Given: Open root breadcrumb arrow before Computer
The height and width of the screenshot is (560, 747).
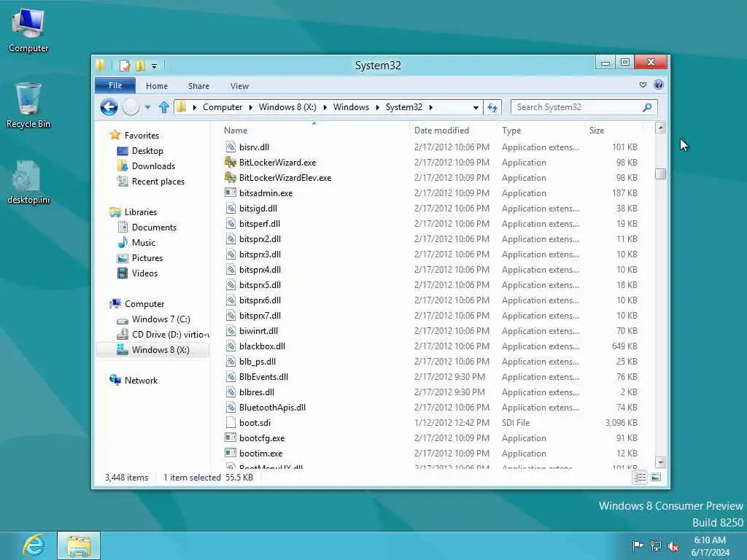Looking at the screenshot, I should coord(194,107).
